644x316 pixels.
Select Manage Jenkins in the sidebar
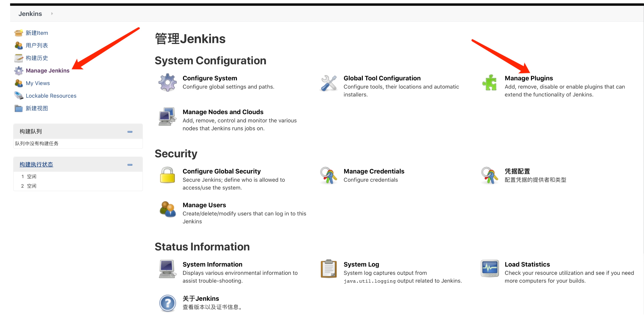point(48,71)
